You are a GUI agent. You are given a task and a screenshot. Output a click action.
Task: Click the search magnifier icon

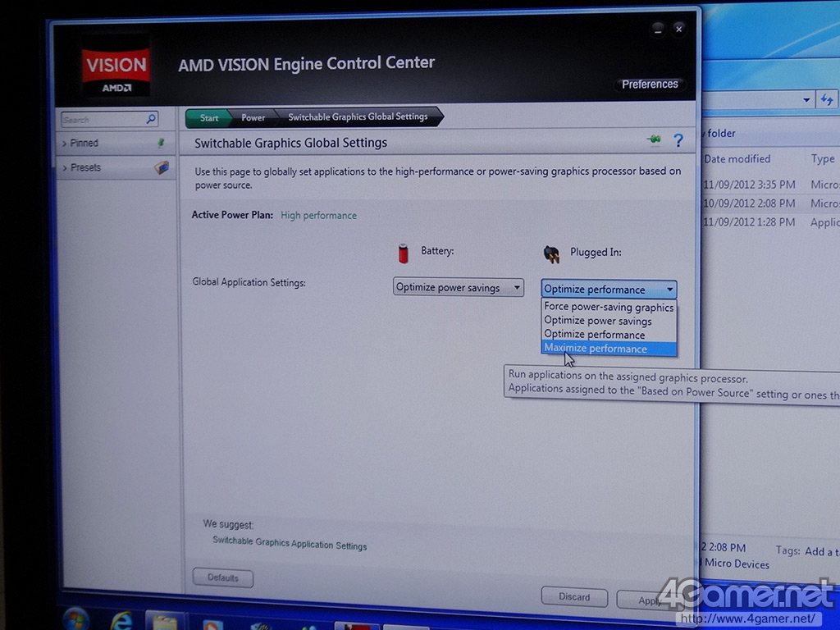(152, 119)
